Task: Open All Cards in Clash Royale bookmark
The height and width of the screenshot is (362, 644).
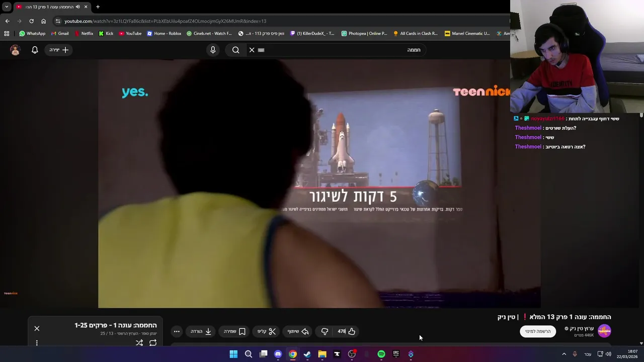Action: click(x=416, y=34)
